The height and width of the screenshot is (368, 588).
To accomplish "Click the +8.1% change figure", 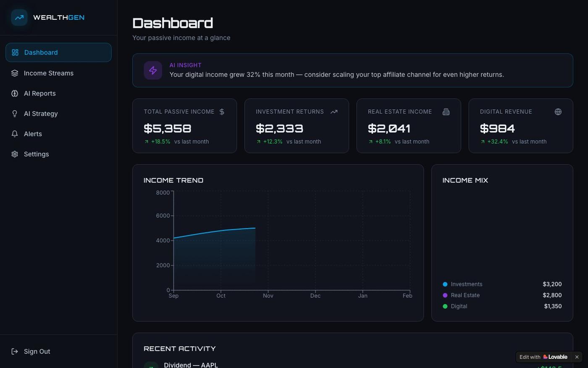I will pos(383,142).
